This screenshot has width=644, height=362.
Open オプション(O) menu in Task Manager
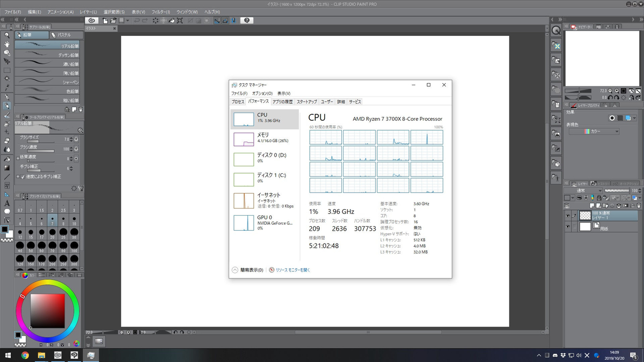tap(262, 93)
